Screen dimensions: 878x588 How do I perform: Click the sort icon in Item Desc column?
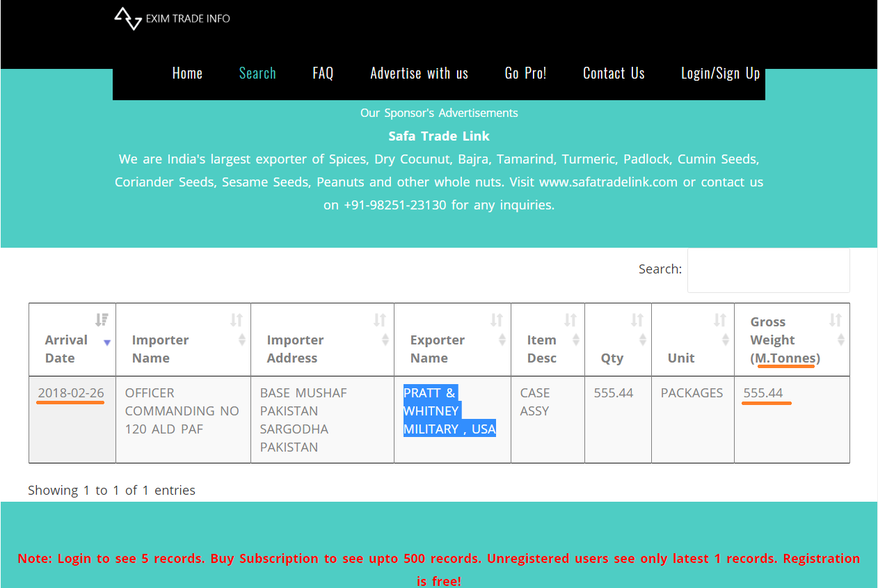click(x=570, y=320)
